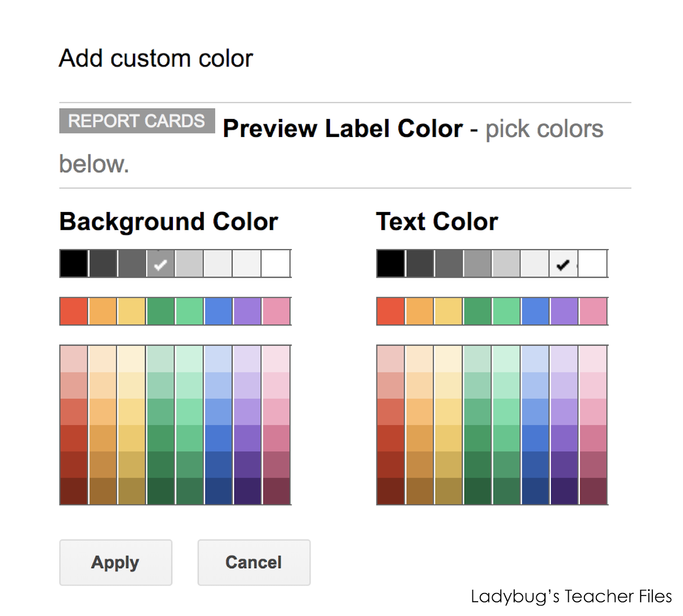Click the REPORT CARDS preview label
The height and width of the screenshot is (616, 683).
[137, 121]
